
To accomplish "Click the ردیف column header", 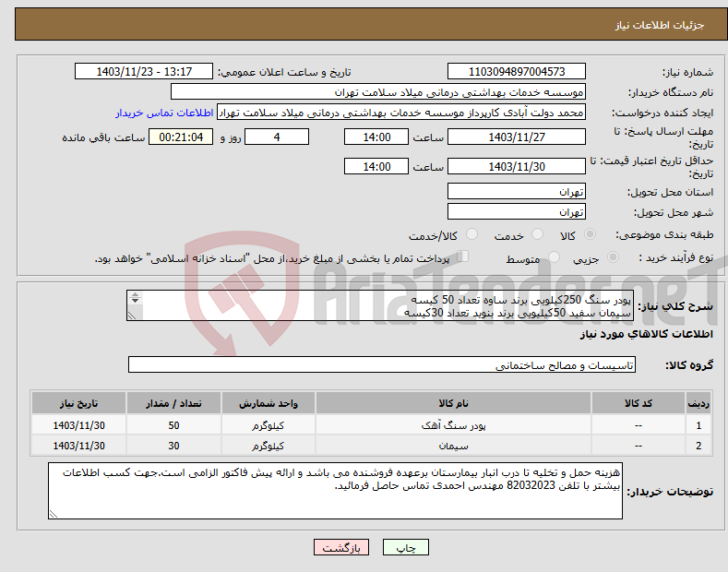I will [698, 403].
